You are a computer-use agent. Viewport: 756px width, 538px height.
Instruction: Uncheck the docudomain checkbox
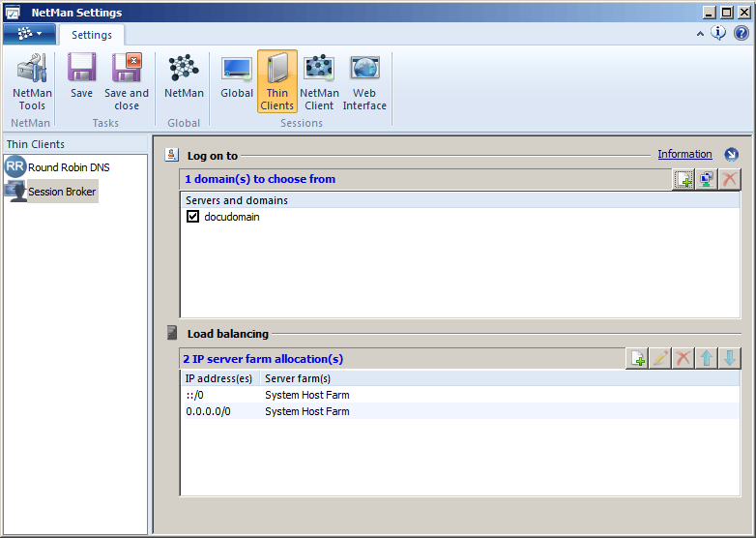(x=192, y=218)
